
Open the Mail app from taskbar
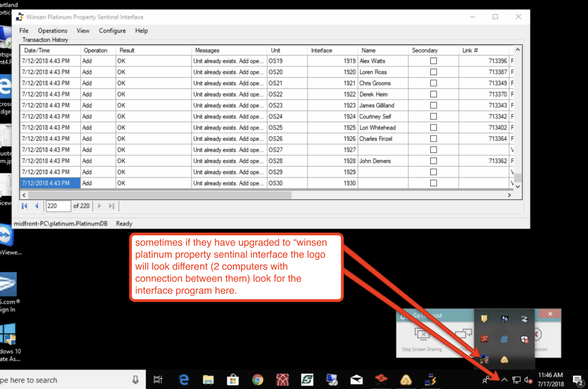[357, 379]
